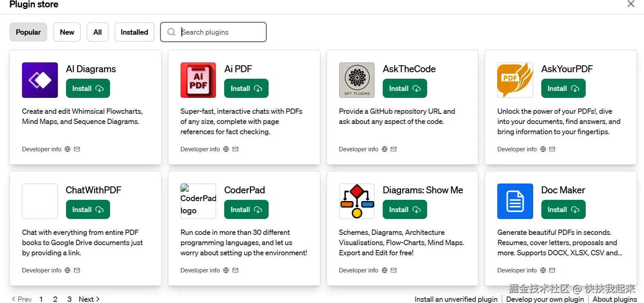644x303 pixels.
Task: Switch to the Popular tab
Action: click(x=28, y=32)
